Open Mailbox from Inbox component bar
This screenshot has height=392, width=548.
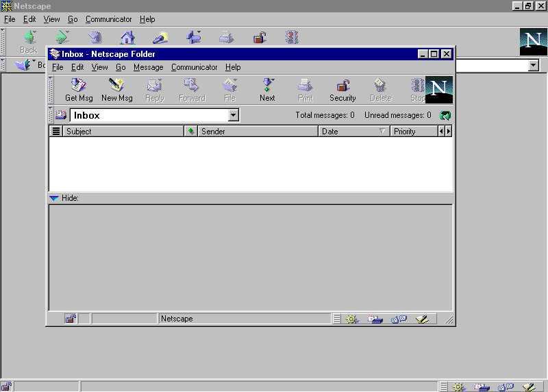click(375, 319)
